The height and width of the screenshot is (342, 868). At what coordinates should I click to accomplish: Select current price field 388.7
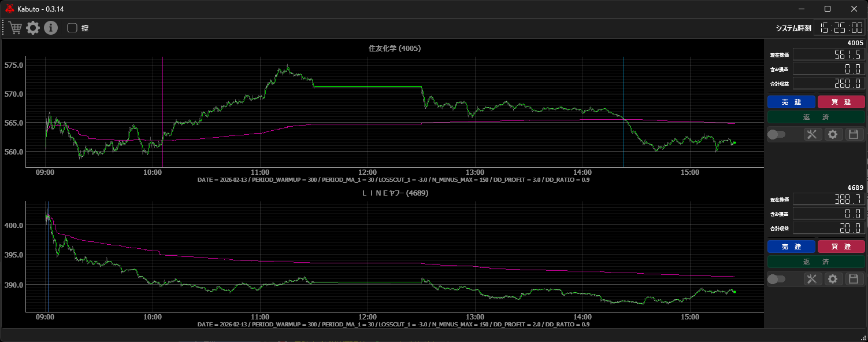click(829, 199)
